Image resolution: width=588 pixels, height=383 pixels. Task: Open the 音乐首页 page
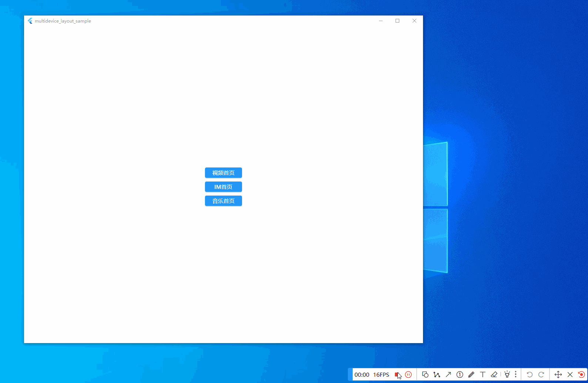click(x=224, y=201)
